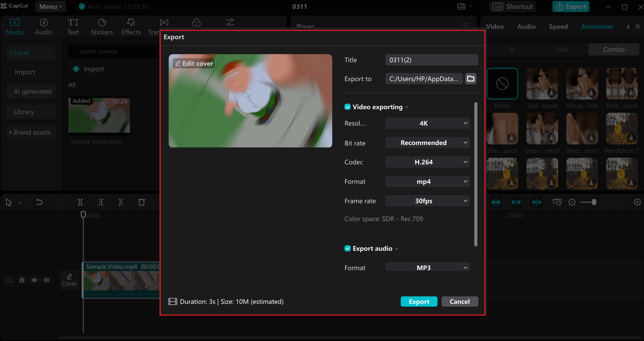The height and width of the screenshot is (341, 644).
Task: Select the Out animation tab
Action: [563, 49]
